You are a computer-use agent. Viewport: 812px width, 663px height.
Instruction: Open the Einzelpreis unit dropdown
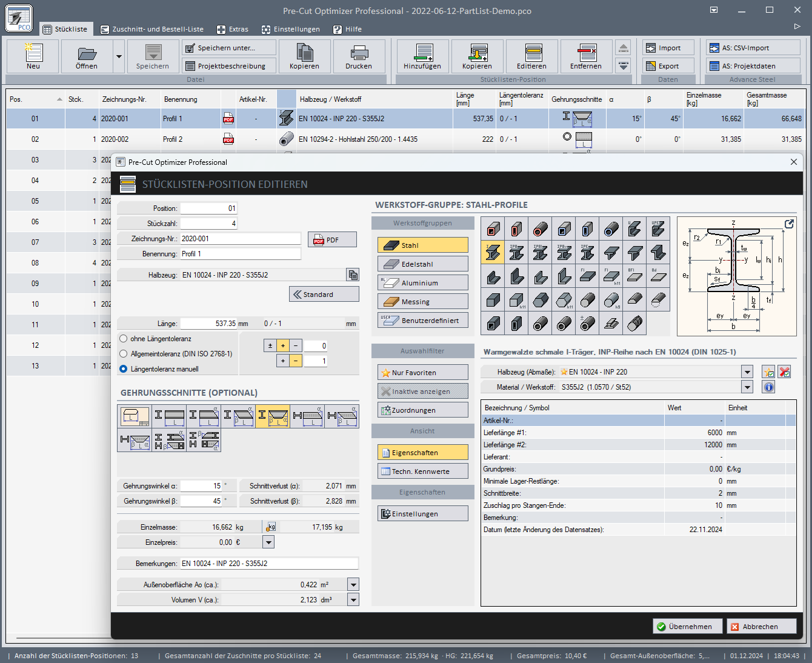point(268,542)
